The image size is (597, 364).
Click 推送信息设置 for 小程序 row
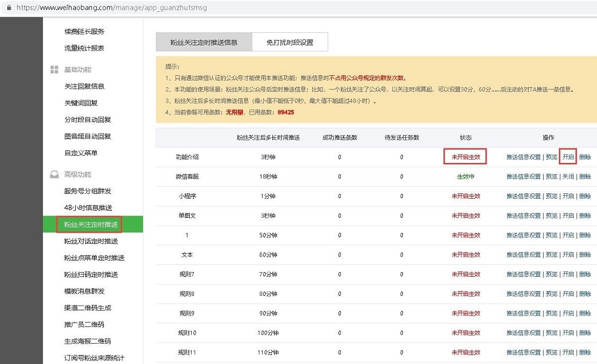[524, 196]
